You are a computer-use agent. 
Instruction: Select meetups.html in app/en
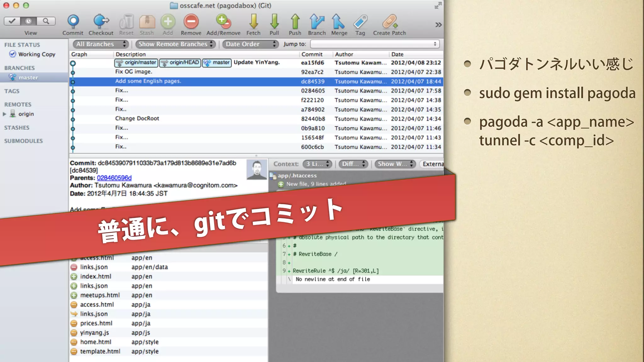[x=169, y=295]
